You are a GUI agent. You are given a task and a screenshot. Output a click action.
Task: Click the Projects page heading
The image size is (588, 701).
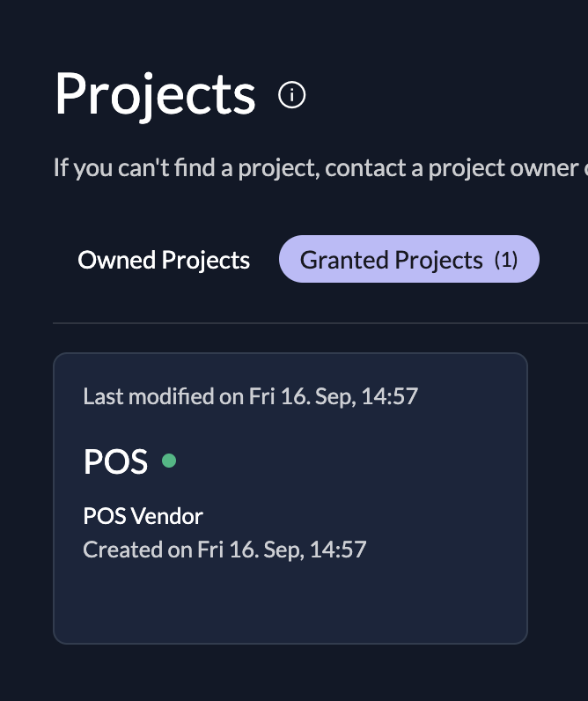point(155,94)
